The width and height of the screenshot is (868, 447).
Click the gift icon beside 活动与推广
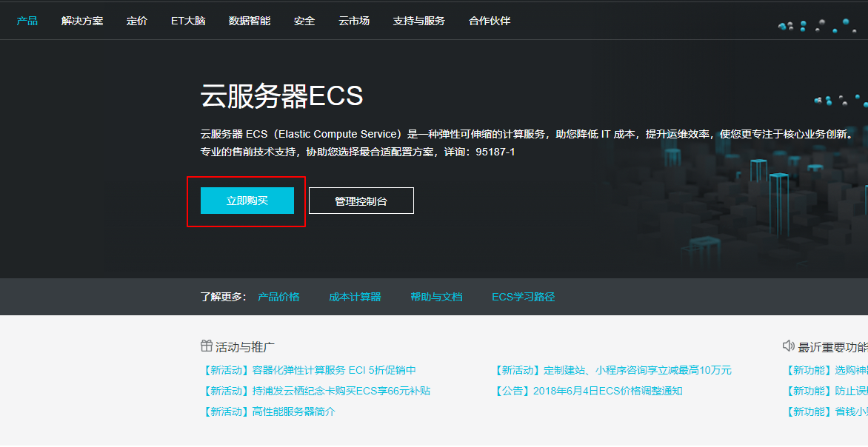[207, 346]
